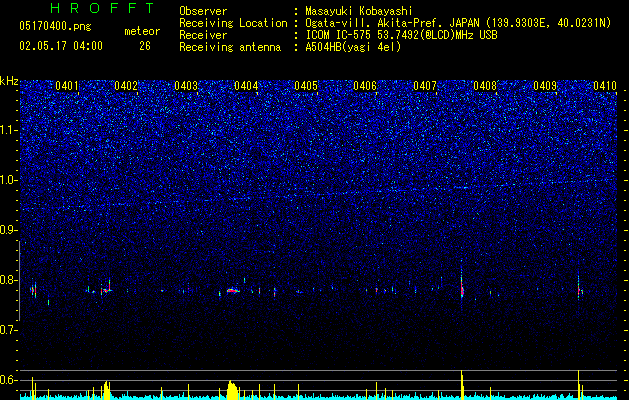Click the 0409 time marker

[545, 86]
